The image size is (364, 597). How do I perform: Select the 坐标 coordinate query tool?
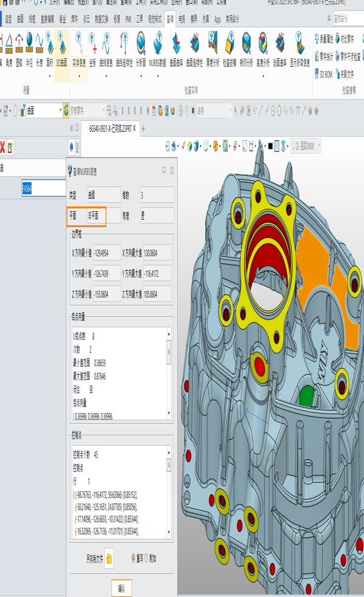pyautogui.click(x=93, y=49)
